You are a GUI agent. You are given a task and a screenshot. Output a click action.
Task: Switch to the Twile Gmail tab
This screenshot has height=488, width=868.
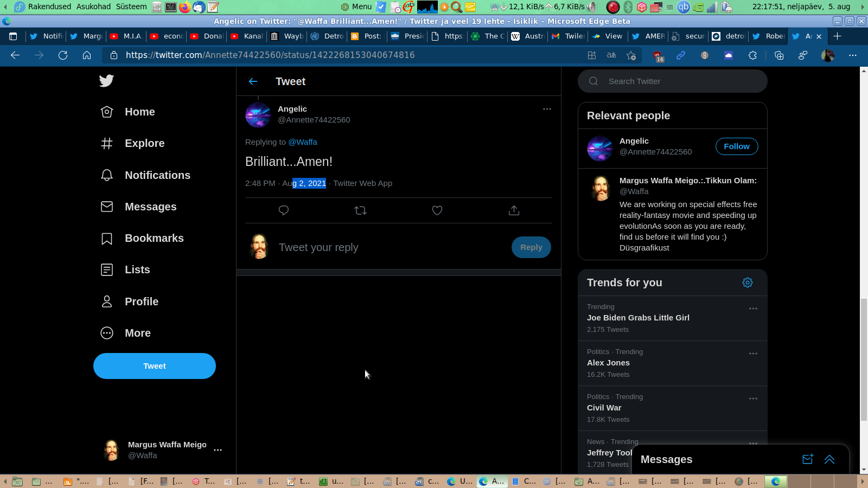pyautogui.click(x=568, y=36)
